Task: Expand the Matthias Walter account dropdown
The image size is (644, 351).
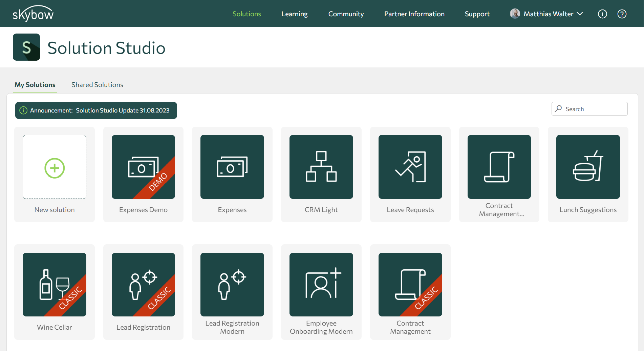Action: (546, 14)
